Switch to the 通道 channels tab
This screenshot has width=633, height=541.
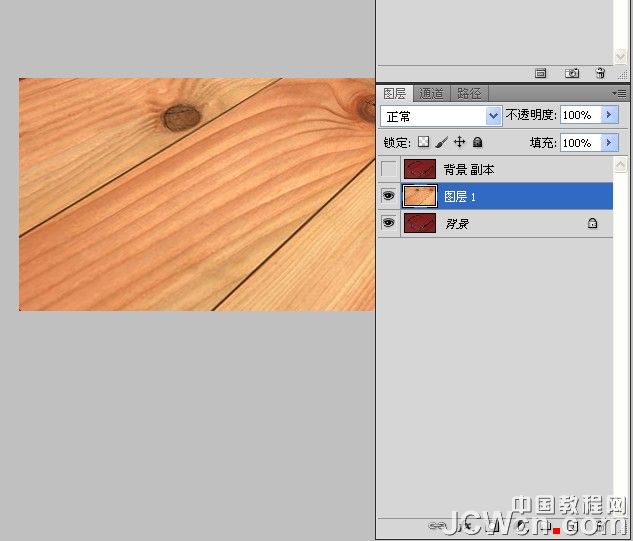tap(431, 94)
